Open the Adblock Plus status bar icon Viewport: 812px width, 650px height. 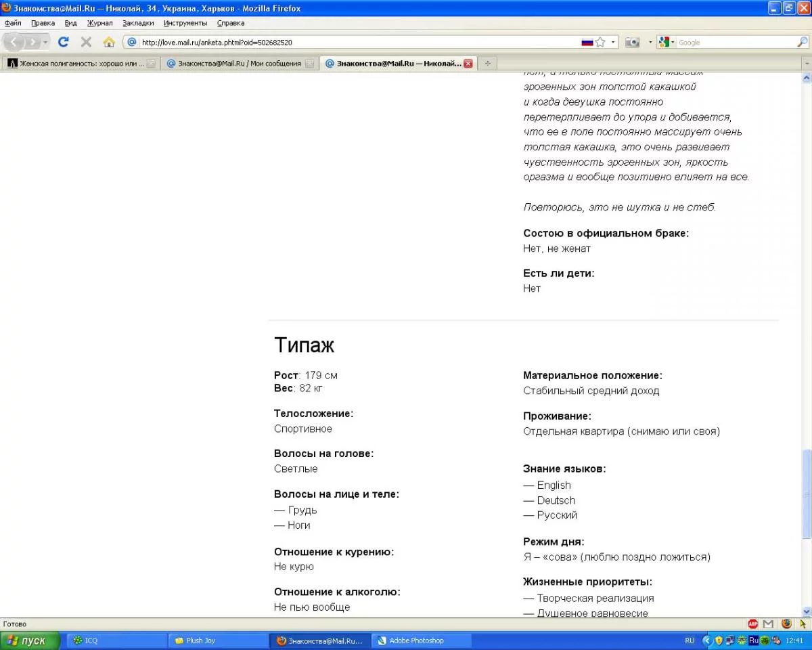coord(753,624)
